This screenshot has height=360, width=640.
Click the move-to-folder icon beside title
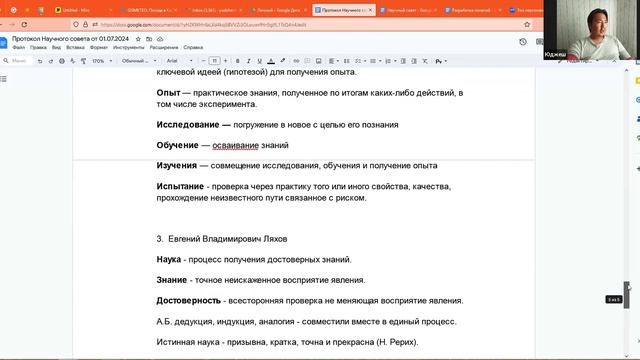click(x=149, y=39)
